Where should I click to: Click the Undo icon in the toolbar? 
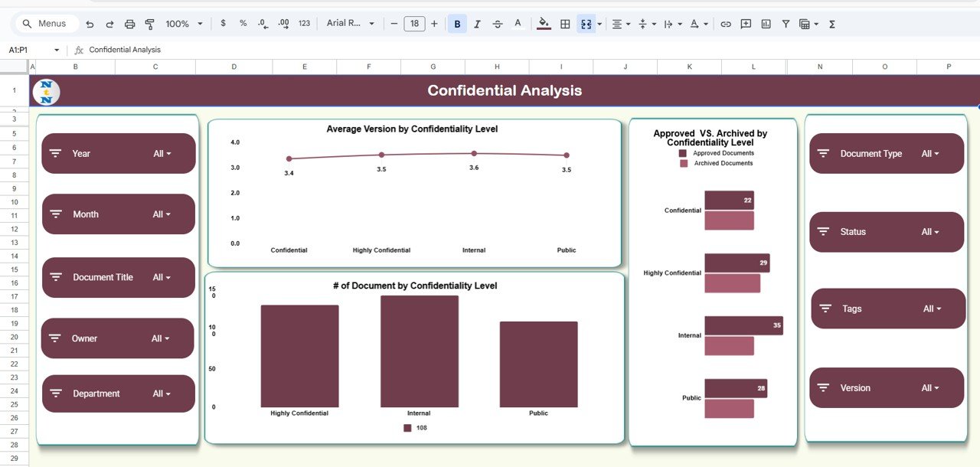pyautogui.click(x=90, y=24)
